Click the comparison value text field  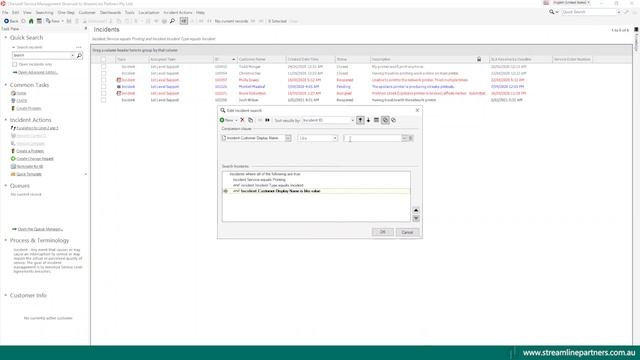372,138
